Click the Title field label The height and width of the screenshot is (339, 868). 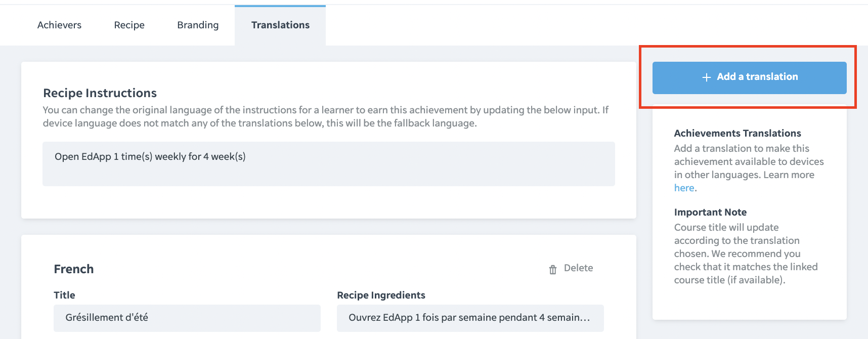tap(64, 295)
